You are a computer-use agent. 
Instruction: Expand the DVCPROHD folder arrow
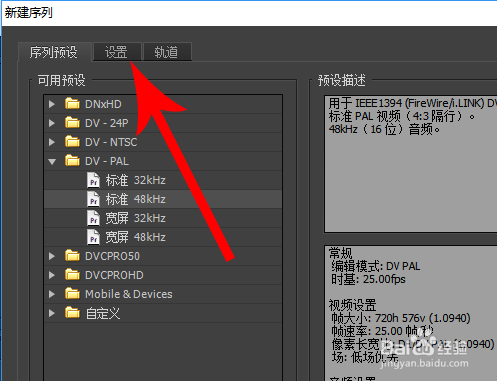52,275
